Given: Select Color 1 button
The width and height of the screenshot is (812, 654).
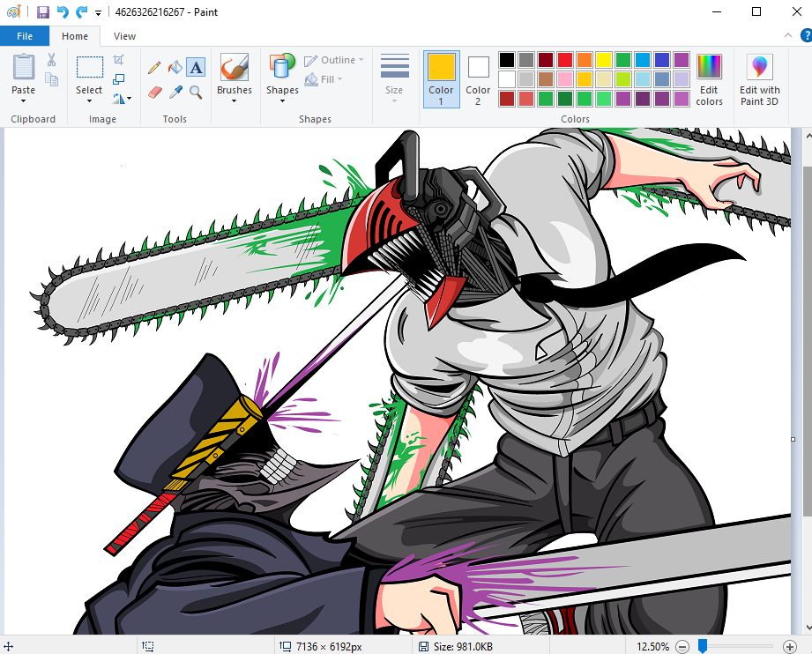Looking at the screenshot, I should click(x=441, y=79).
